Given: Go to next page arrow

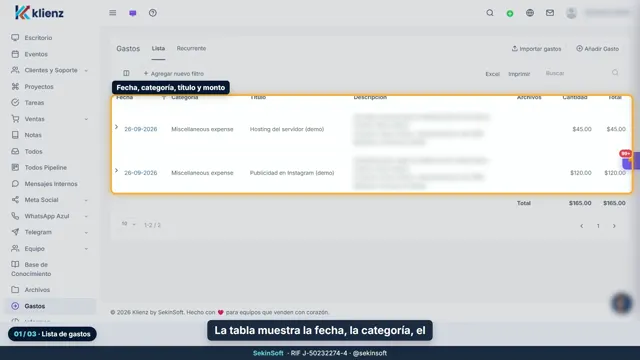Looking at the screenshot, I should click(x=614, y=226).
